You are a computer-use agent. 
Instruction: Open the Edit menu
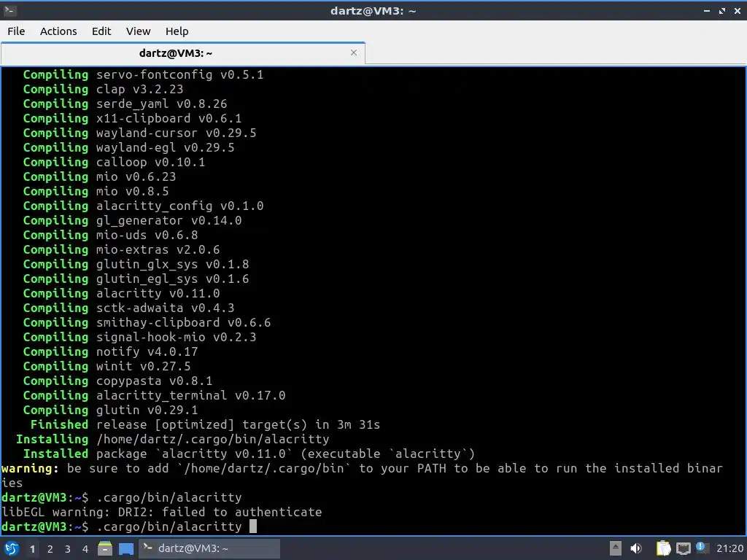coord(101,31)
